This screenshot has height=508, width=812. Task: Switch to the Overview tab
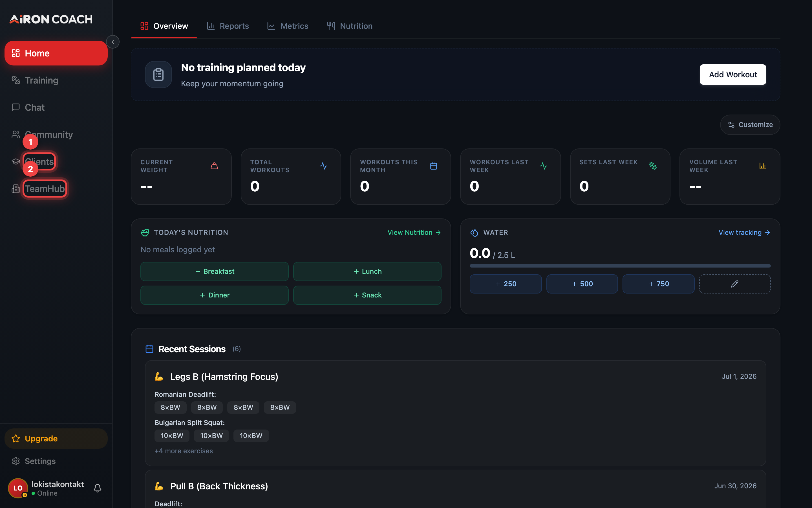coord(164,26)
